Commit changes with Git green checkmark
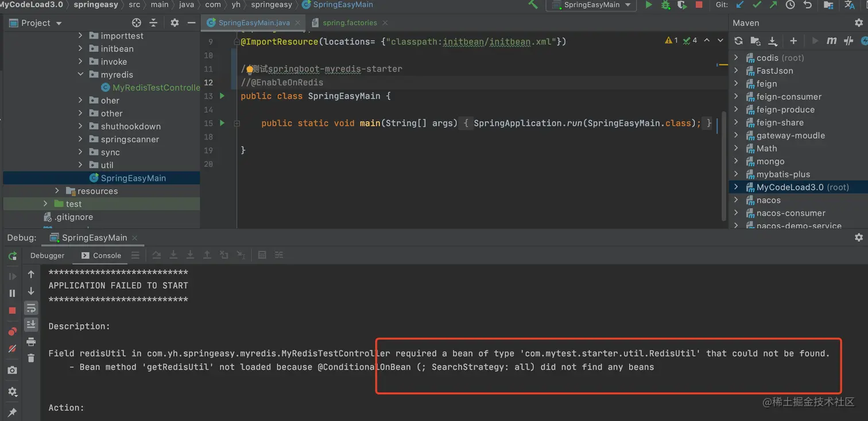The image size is (868, 421). click(x=757, y=5)
